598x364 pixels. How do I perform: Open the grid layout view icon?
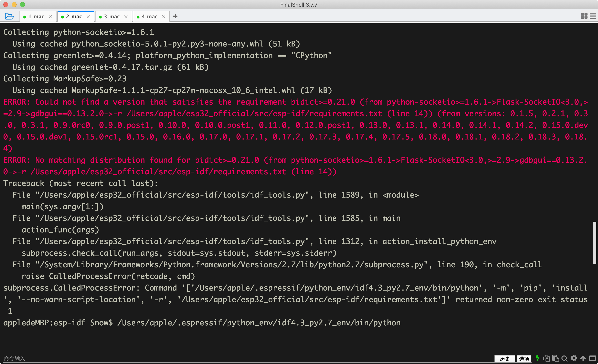pos(584,16)
